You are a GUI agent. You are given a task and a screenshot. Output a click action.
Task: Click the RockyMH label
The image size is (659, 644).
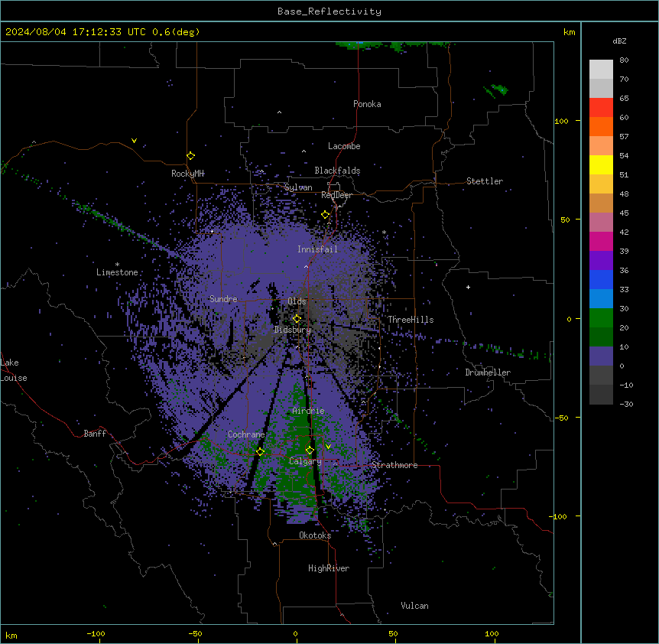tap(187, 173)
